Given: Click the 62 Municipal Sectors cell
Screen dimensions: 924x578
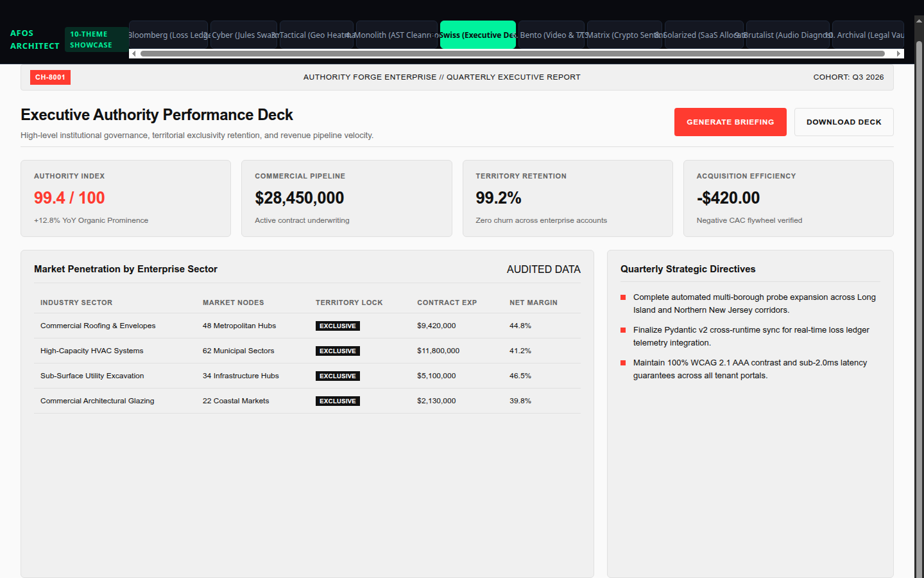Looking at the screenshot, I should point(239,351).
